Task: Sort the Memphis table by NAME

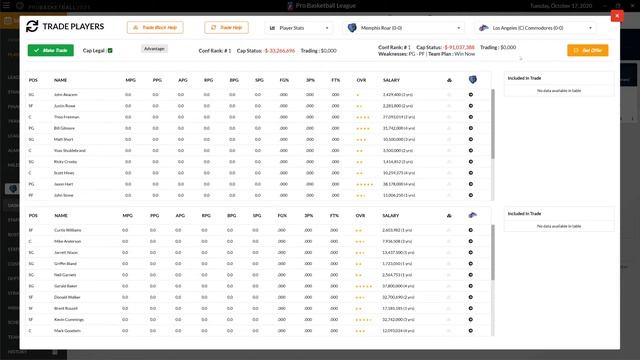Action: [60, 80]
